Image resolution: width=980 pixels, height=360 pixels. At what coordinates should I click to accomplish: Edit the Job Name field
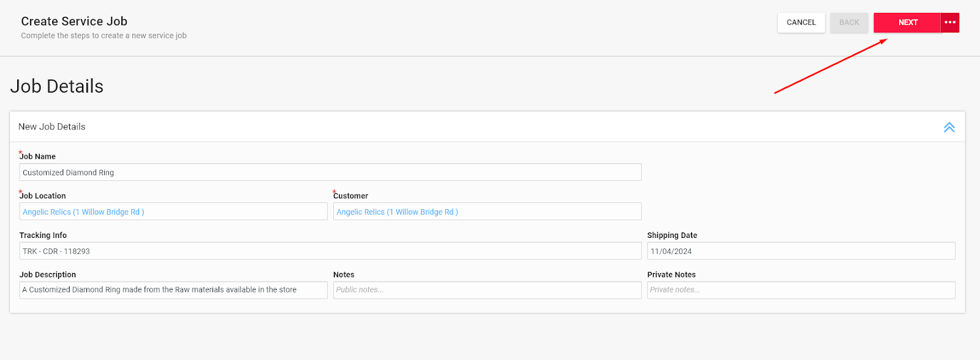(330, 172)
